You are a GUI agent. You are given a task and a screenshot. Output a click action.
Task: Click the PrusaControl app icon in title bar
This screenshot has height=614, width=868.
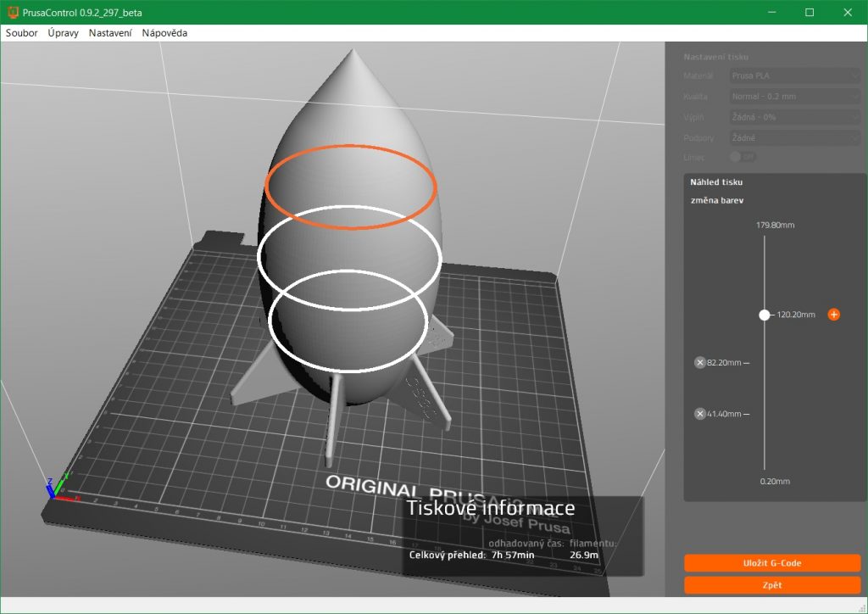(x=12, y=12)
